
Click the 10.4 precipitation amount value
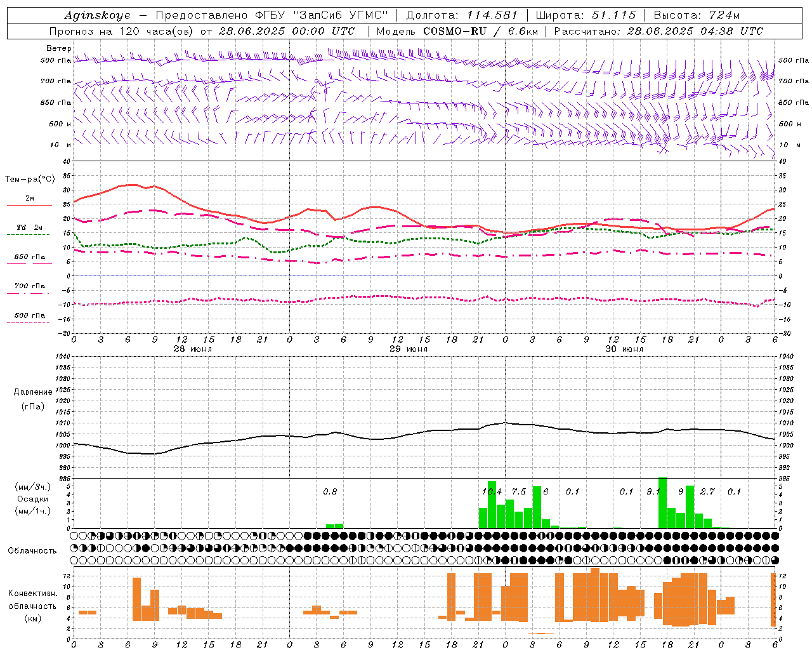(x=492, y=492)
